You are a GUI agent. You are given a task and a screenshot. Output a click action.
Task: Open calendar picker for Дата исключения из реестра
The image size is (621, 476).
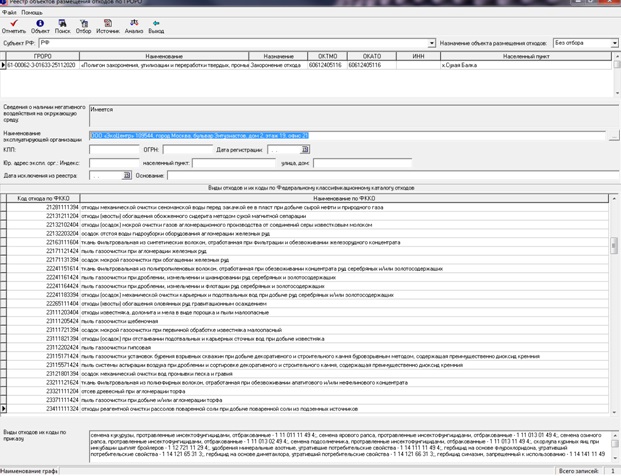(x=127, y=175)
